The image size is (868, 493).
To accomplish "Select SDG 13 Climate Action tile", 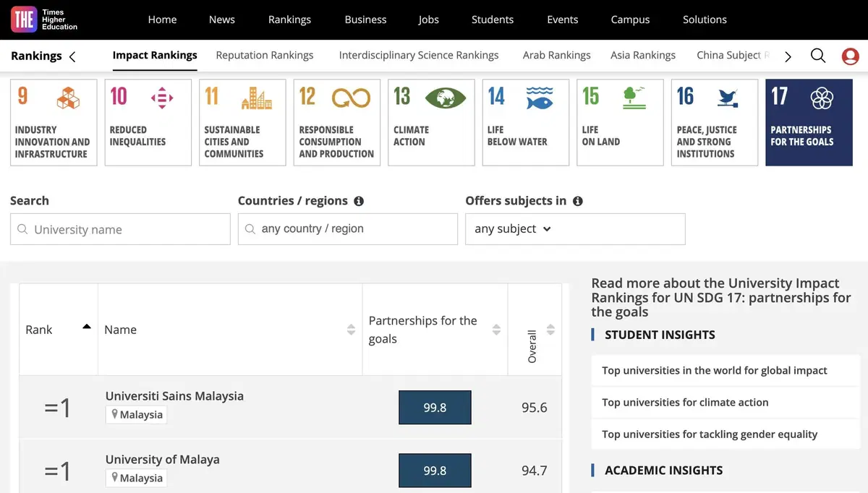I will click(x=431, y=122).
